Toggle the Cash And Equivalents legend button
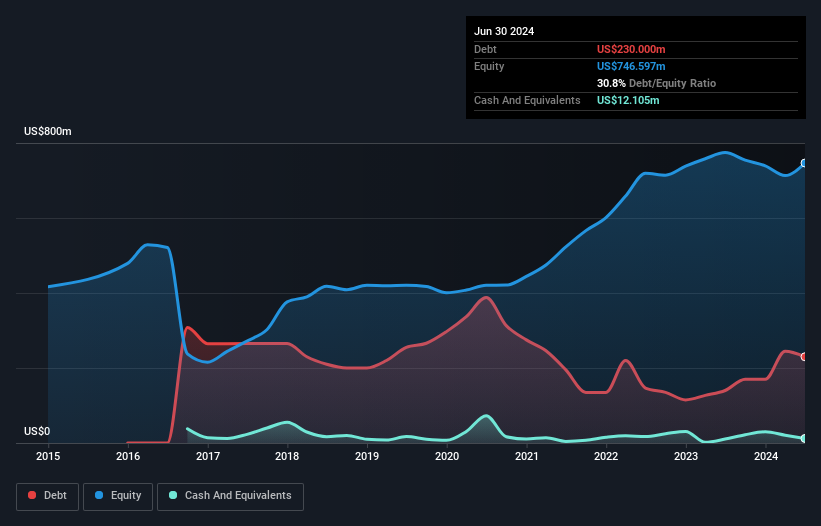821x526 pixels. click(230, 496)
